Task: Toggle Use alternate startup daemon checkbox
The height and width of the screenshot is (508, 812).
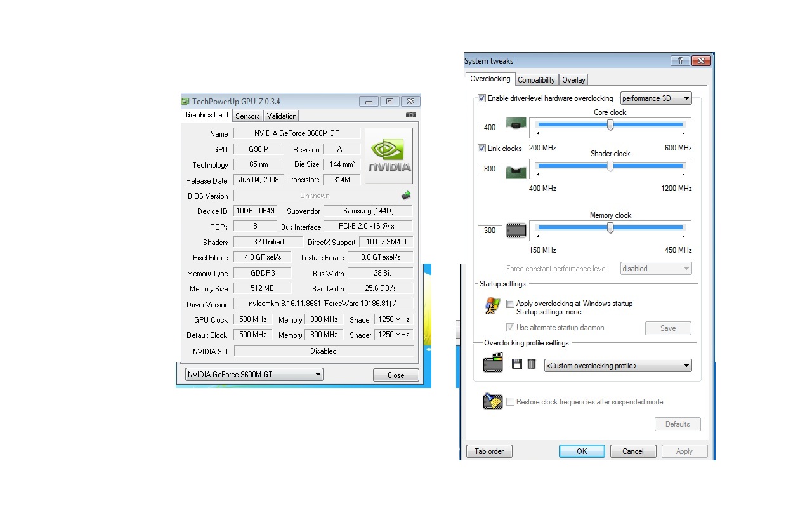Action: (511, 328)
